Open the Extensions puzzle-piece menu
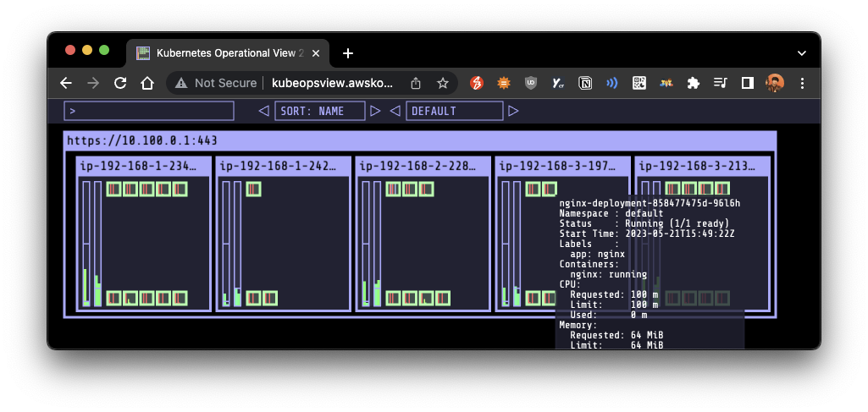 (x=693, y=83)
